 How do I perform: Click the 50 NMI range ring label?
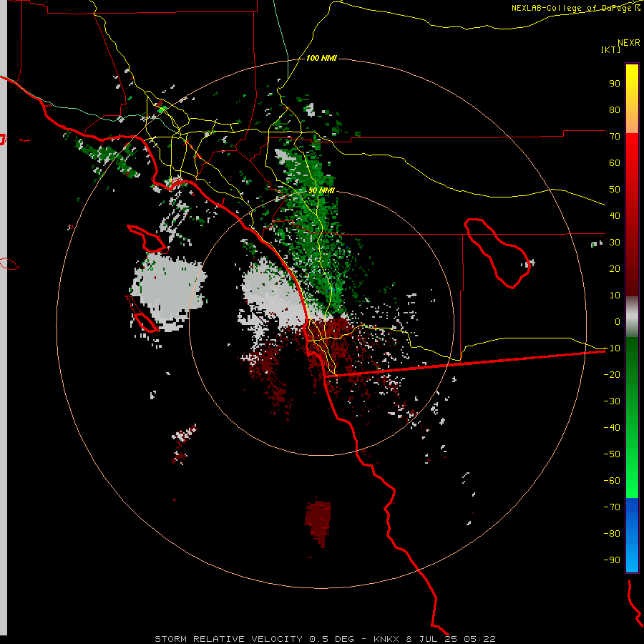point(321,190)
